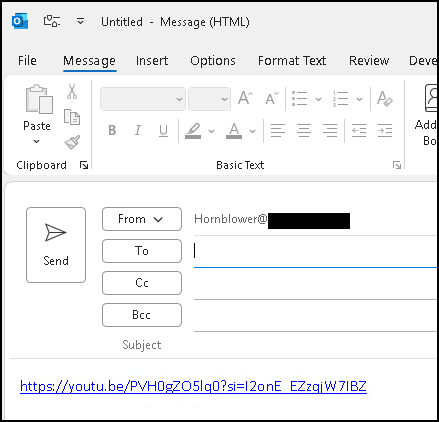Open the File tab
439x422 pixels.
click(x=27, y=61)
